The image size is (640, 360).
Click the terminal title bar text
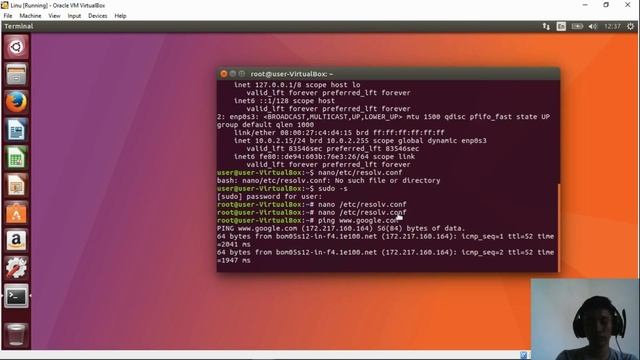292,74
